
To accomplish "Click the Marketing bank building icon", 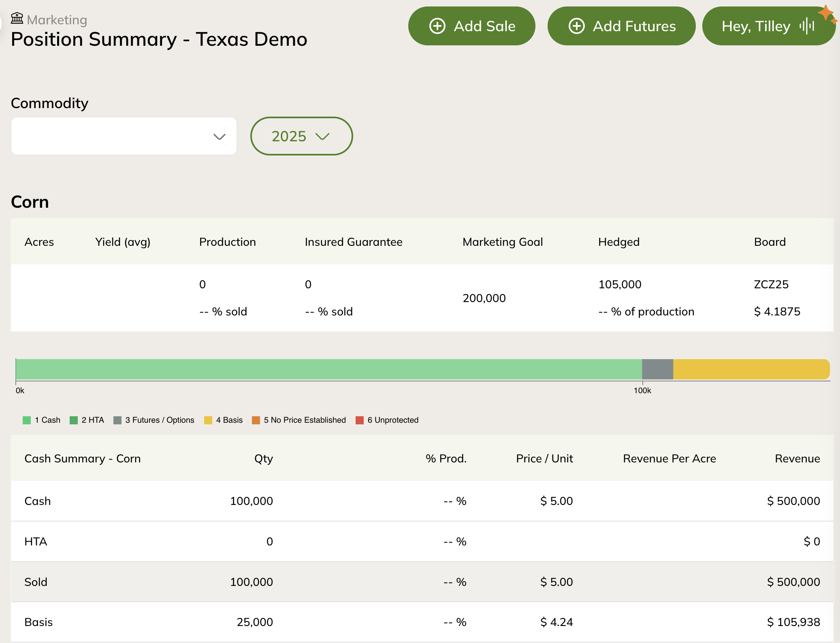I will [17, 18].
